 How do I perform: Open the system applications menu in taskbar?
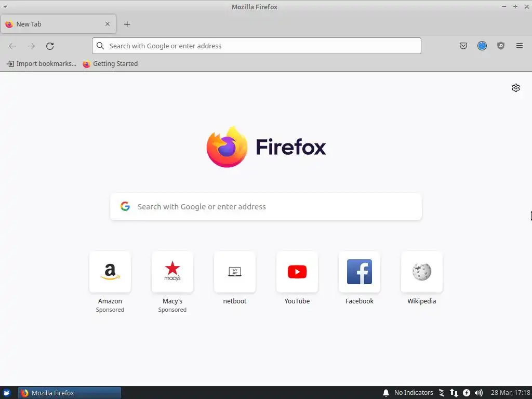(x=7, y=393)
